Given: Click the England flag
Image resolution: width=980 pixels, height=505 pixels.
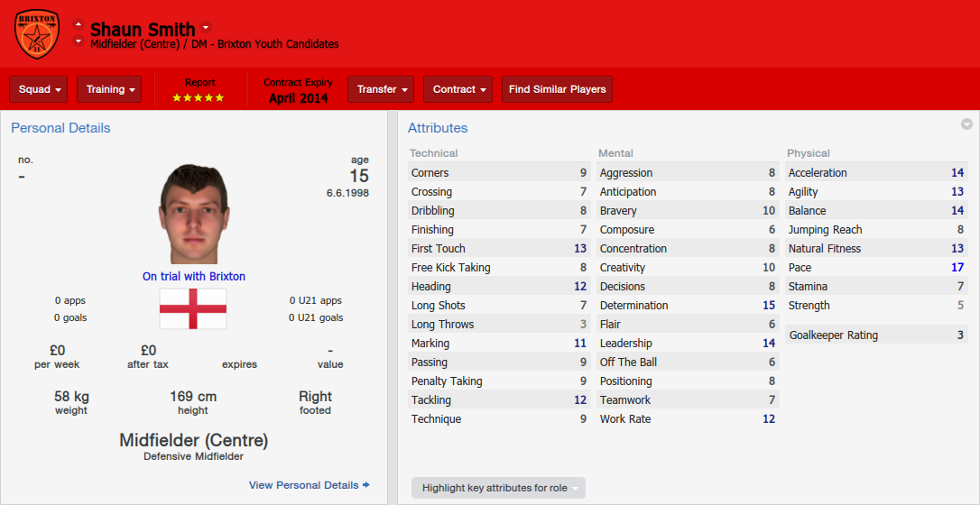Looking at the screenshot, I should (x=193, y=309).
